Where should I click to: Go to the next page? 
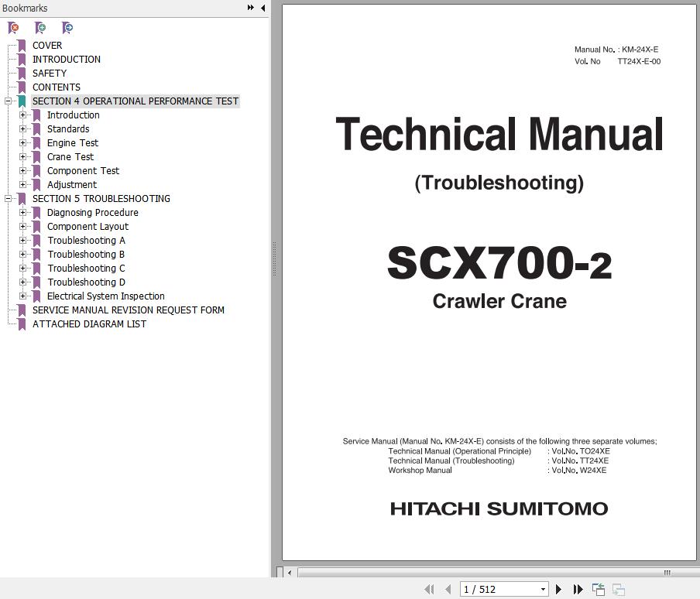(x=558, y=590)
